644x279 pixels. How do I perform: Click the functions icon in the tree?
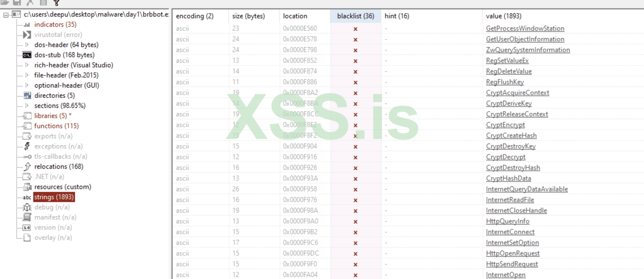point(27,126)
